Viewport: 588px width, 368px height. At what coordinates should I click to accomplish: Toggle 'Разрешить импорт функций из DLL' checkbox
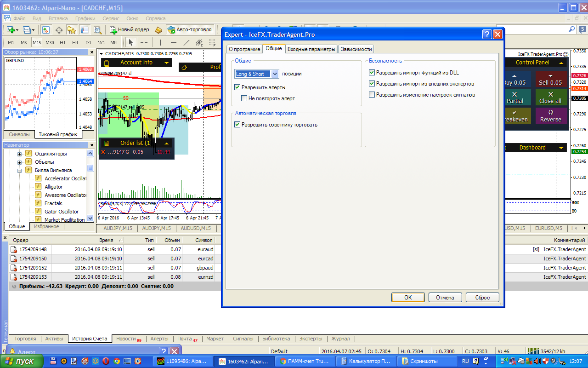click(372, 73)
